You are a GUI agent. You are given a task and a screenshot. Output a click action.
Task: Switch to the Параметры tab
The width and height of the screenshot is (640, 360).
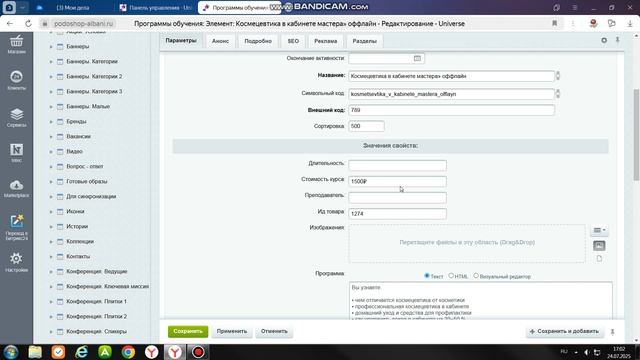point(181,41)
